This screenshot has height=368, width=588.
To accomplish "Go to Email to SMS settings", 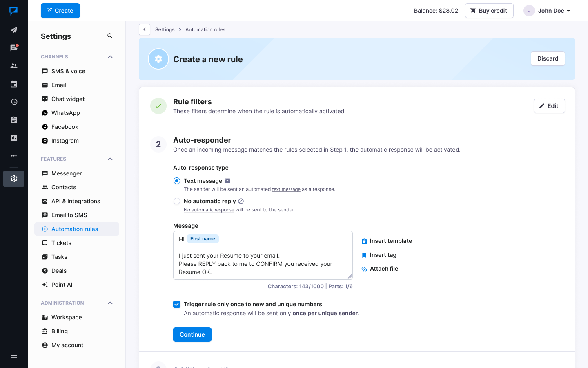I will pyautogui.click(x=69, y=215).
